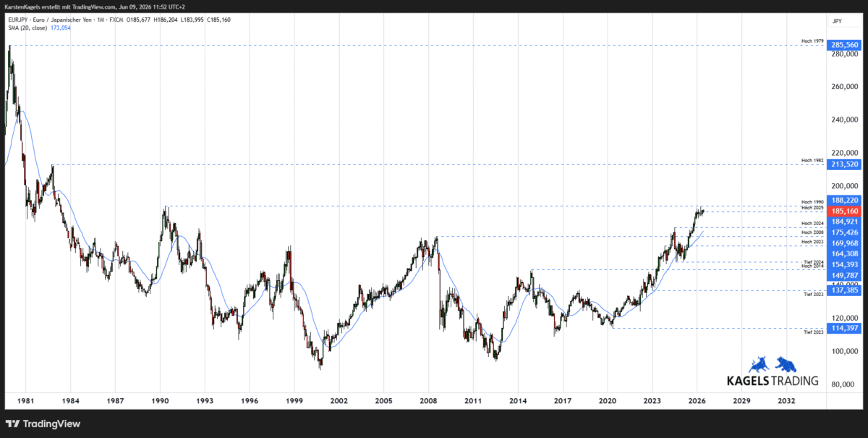This screenshot has height=438, width=868.
Task: Select the red current price label 185,160
Action: (x=845, y=211)
